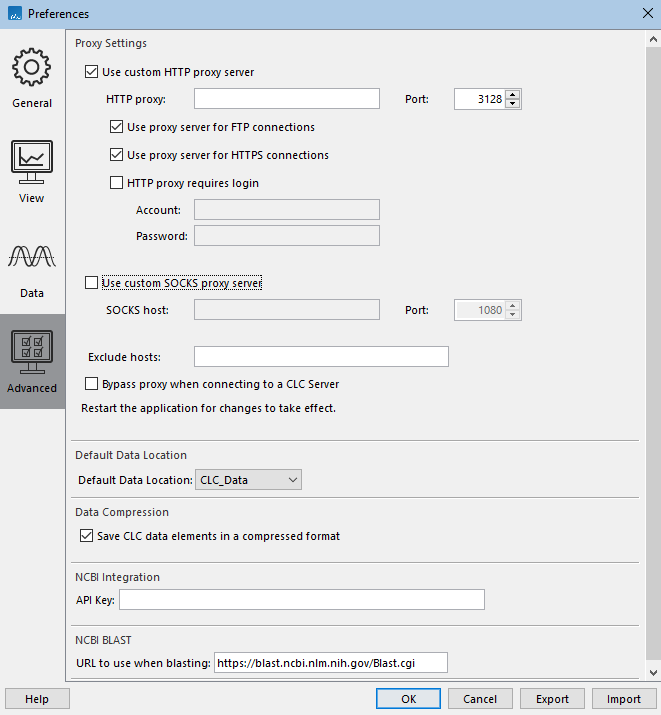Open the Data preferences section
The width and height of the screenshot is (661, 715).
point(32,267)
